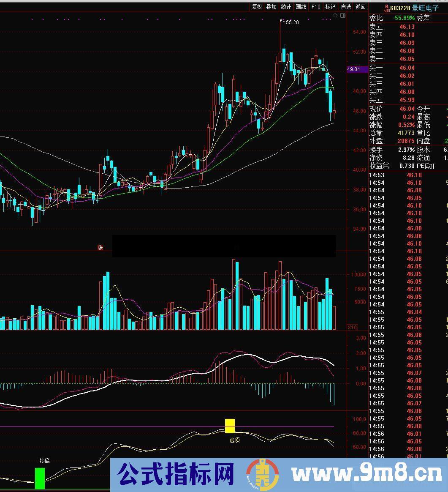
Task: Click the yellow 逃顶 sell signal block
Action: coord(230,426)
